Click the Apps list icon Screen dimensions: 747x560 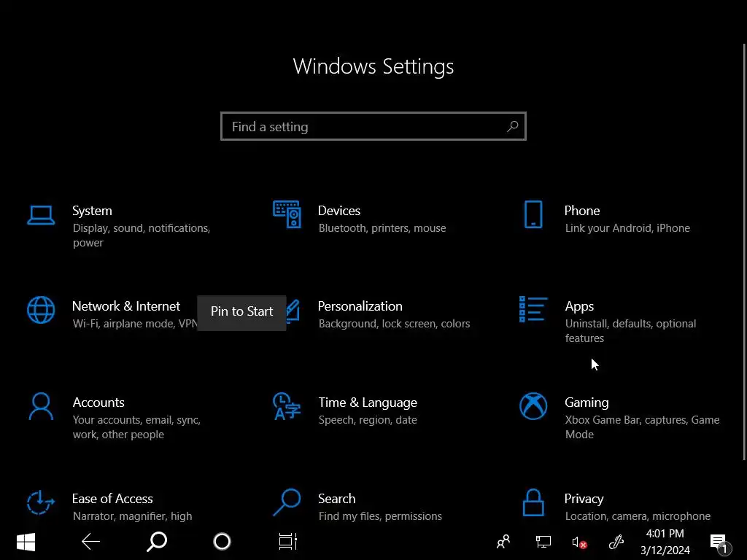[533, 309]
